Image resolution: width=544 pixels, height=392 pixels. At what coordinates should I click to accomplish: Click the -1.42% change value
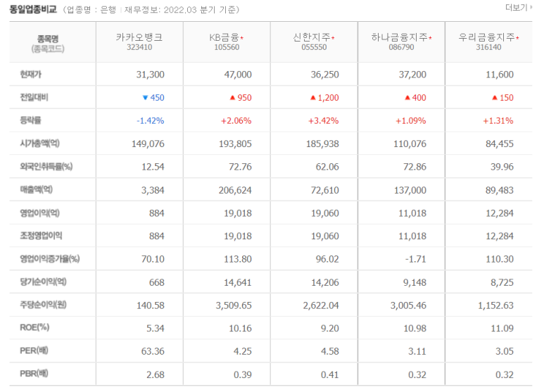pos(150,121)
